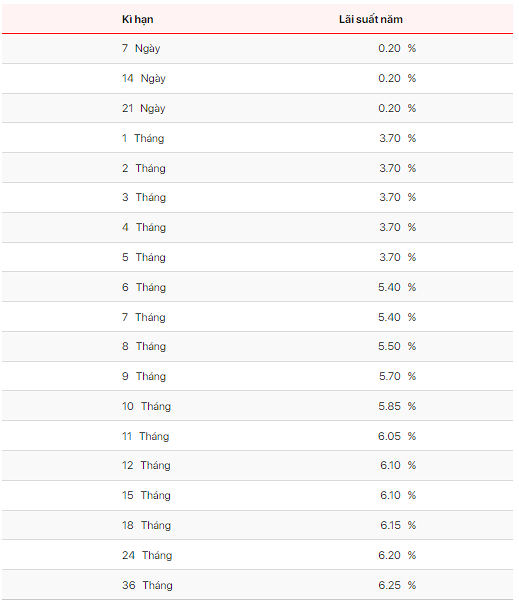Select the 7 Ngày term row
Image resolution: width=519 pixels, height=604 pixels.
click(257, 49)
